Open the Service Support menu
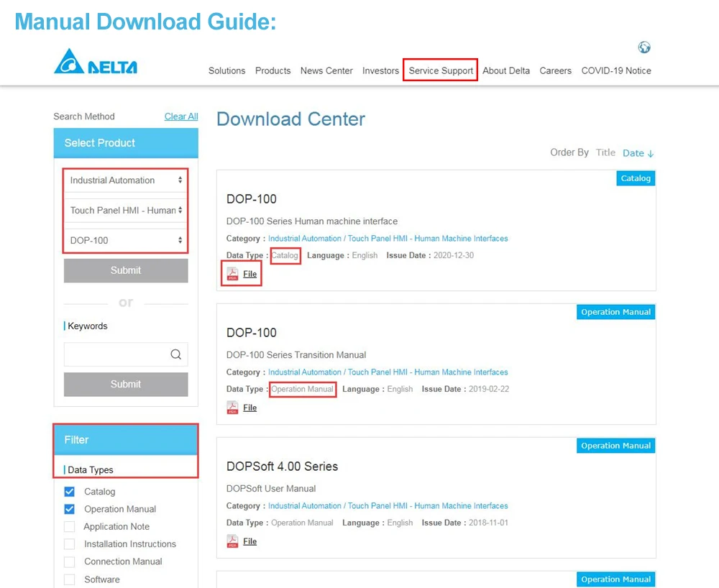This screenshot has height=588, width=719. tap(441, 70)
